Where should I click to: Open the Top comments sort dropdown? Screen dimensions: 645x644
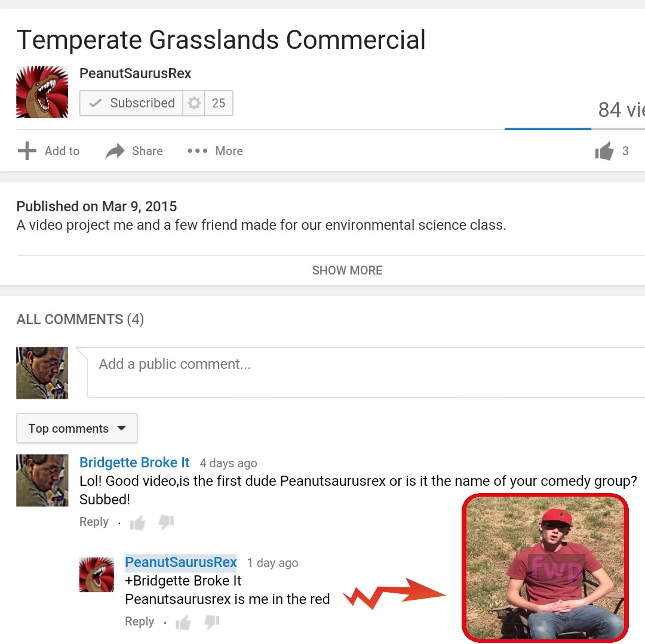pyautogui.click(x=77, y=428)
